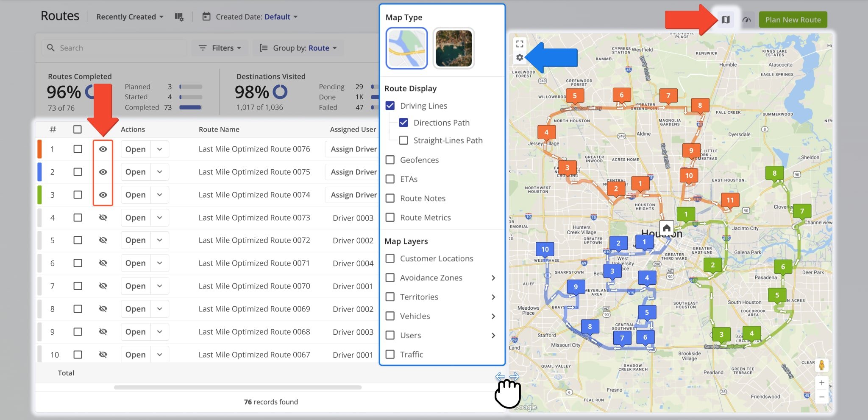Hide route 0074 from the map

click(x=103, y=195)
